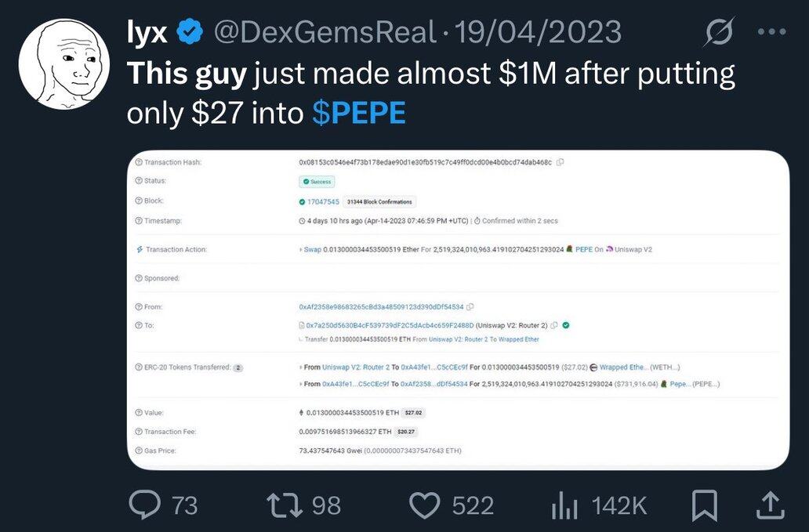The height and width of the screenshot is (532, 809).
Task: Click the blue verified badge next to lyx
Action: pos(189,32)
